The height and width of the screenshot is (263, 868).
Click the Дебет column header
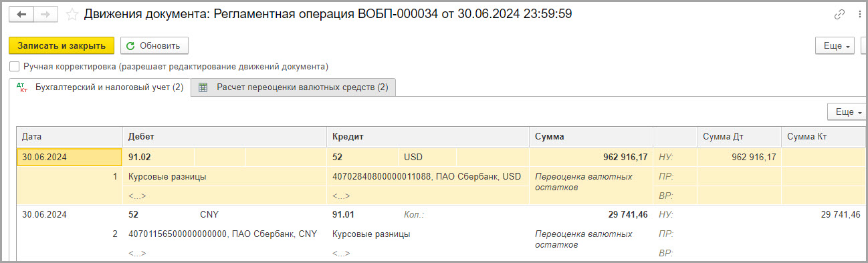click(224, 136)
